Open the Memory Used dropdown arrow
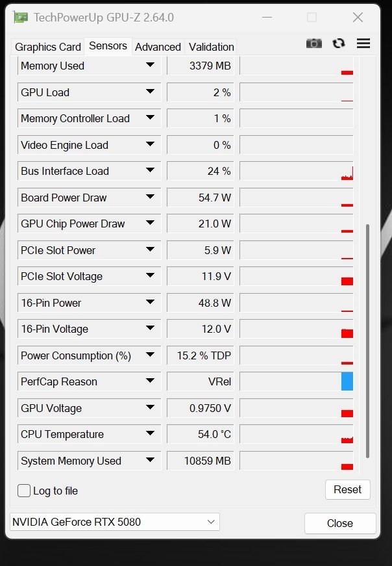 151,65
